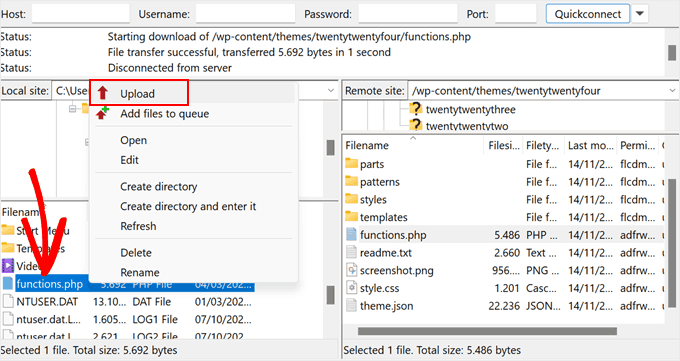This screenshot has height=361, width=680.
Task: Click the remote file list vertical scrollbar
Action: [672, 242]
